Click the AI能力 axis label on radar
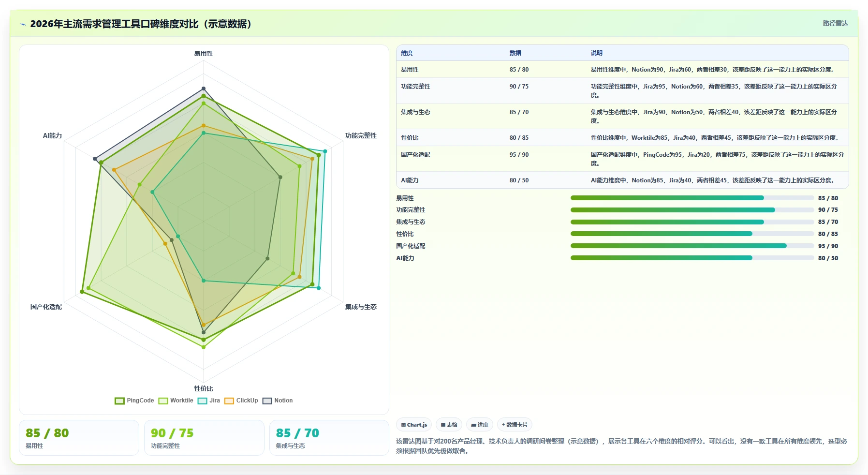This screenshot has height=475, width=868. point(52,136)
